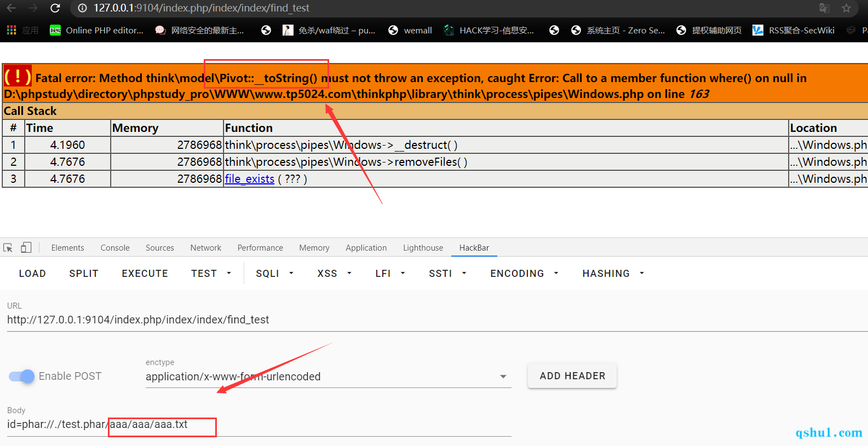
Task: Expand the SQLI dropdown menu
Action: tap(275, 273)
